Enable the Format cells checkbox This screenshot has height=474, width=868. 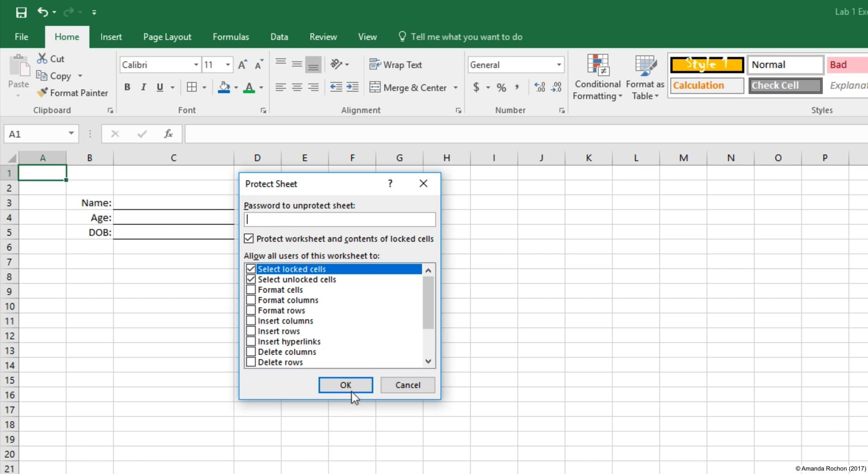click(x=251, y=290)
